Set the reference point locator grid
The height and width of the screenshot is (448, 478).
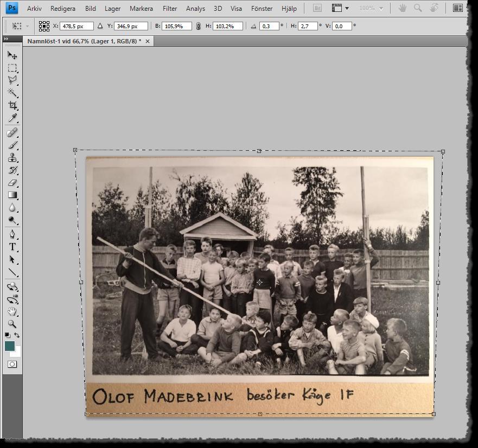(x=44, y=26)
